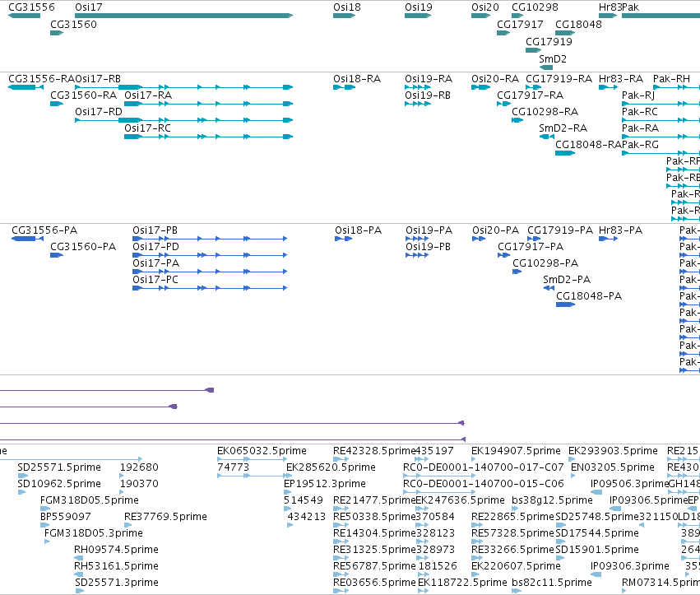Click the CG17919 gene label
Viewport: 700px width, 595px height.
point(549,41)
